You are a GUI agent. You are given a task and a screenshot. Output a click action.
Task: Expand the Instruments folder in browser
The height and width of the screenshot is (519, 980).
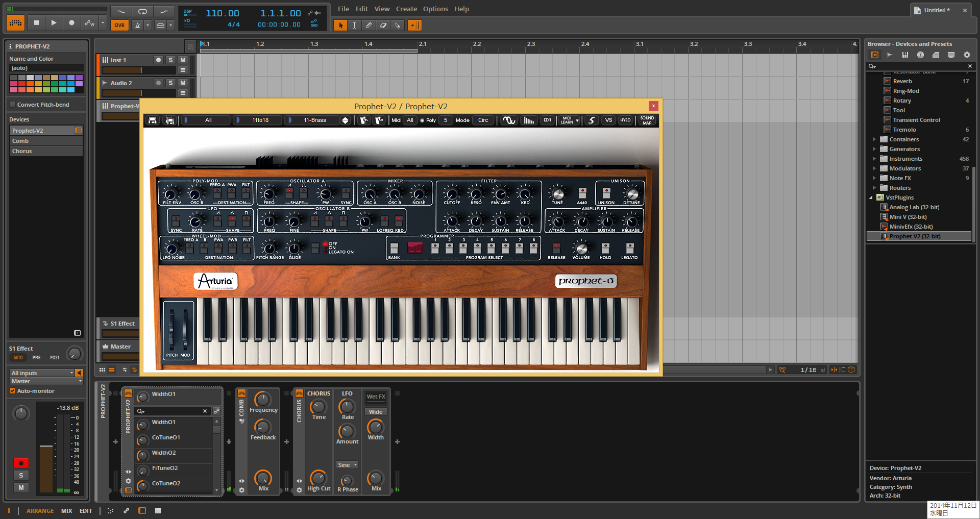pyautogui.click(x=874, y=159)
